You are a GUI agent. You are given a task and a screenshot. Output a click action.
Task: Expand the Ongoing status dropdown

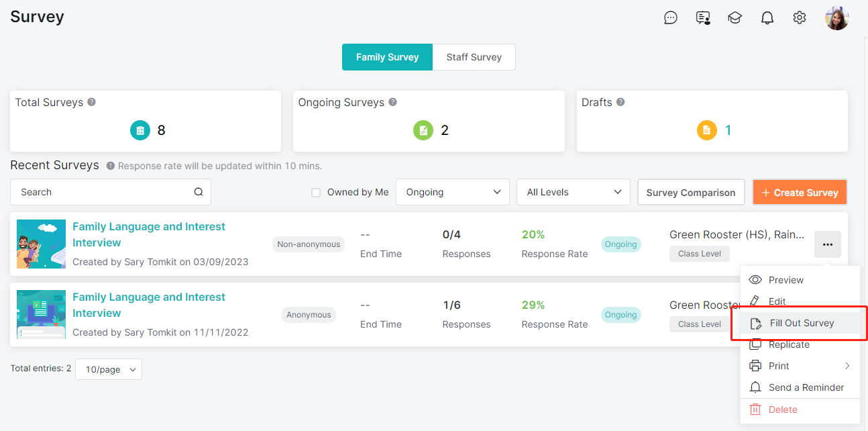coord(453,192)
